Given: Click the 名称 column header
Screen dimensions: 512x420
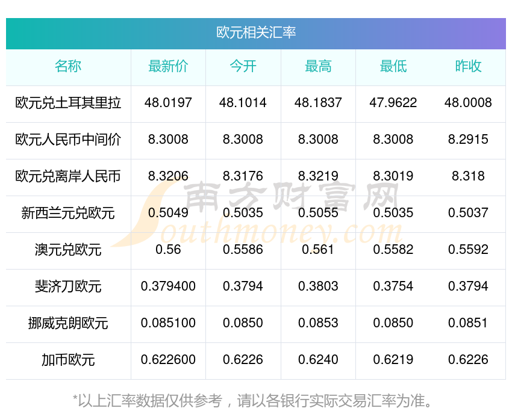Looking at the screenshot, I should click(x=68, y=66).
